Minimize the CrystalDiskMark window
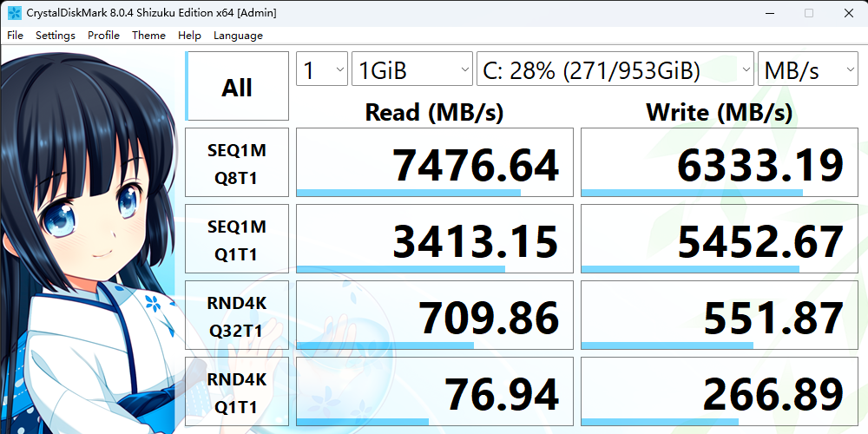The height and width of the screenshot is (434, 868). [x=769, y=13]
